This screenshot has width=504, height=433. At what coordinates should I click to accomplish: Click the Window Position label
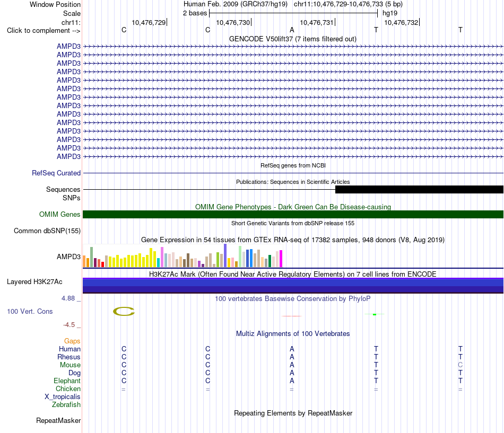[x=55, y=4]
